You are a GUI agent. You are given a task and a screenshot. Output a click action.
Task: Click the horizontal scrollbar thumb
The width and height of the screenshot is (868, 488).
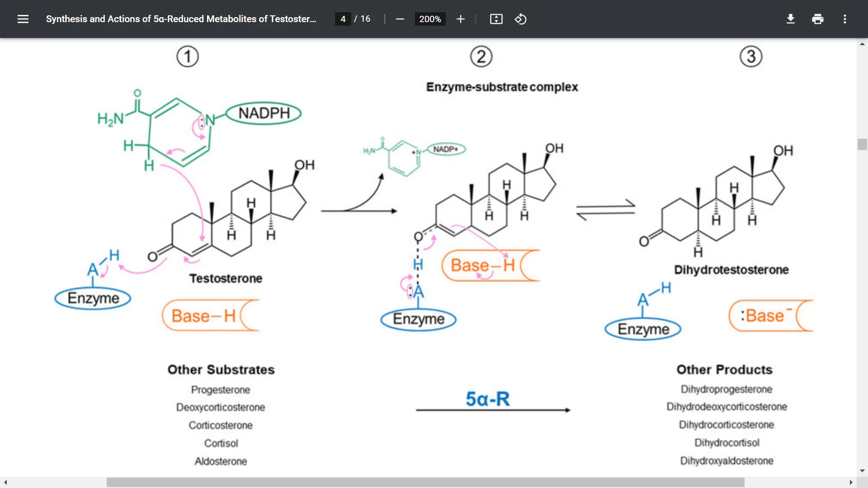[425, 483]
